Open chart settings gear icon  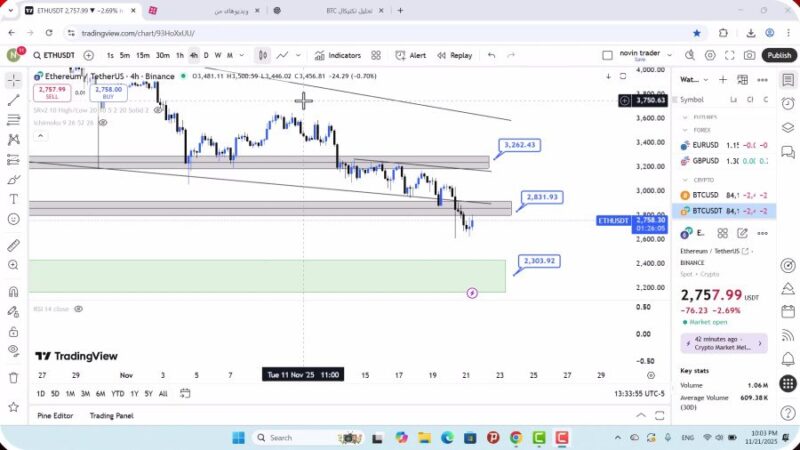pos(710,55)
